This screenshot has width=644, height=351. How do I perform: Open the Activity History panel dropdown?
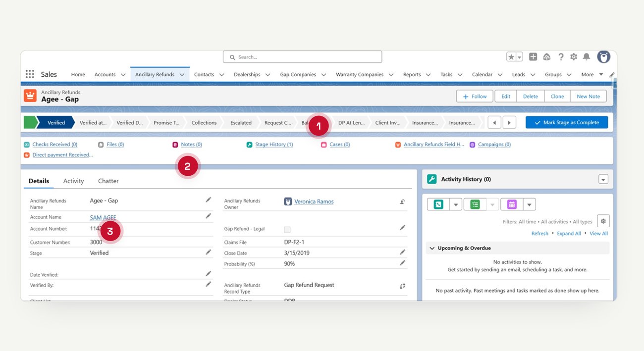click(x=603, y=179)
